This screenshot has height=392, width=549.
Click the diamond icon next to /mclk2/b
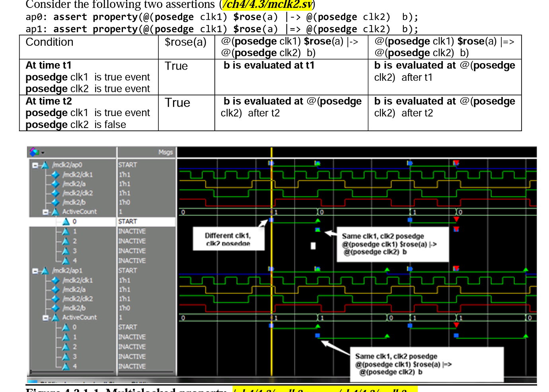(x=55, y=202)
